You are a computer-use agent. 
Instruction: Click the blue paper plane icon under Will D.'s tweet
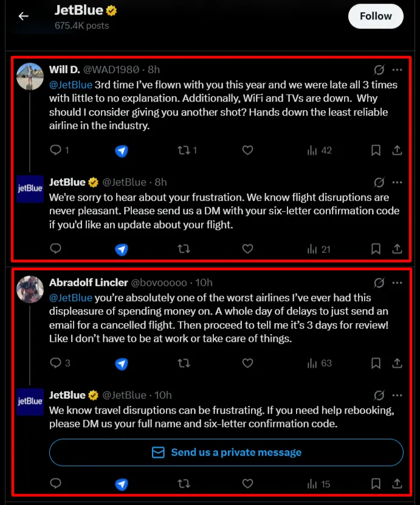[x=121, y=150]
